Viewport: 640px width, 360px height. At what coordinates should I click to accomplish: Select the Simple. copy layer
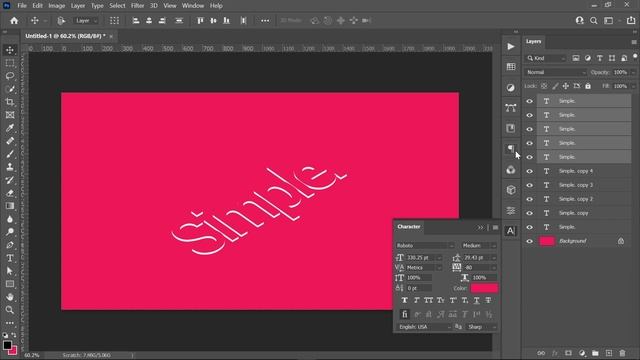click(584, 213)
